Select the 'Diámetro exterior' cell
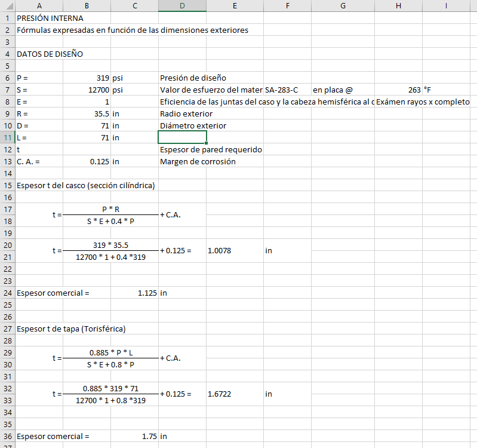The height and width of the screenshot is (448, 477). point(182,125)
